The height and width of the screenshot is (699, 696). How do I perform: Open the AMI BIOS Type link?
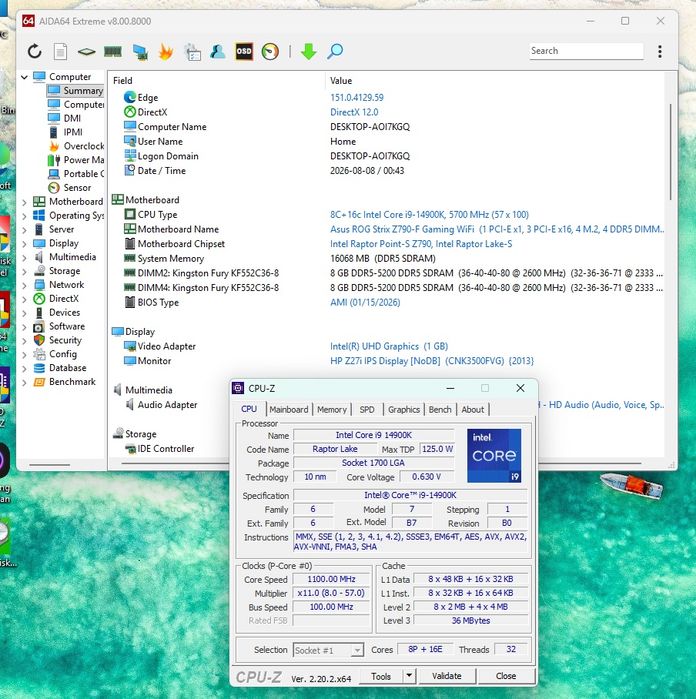[365, 302]
